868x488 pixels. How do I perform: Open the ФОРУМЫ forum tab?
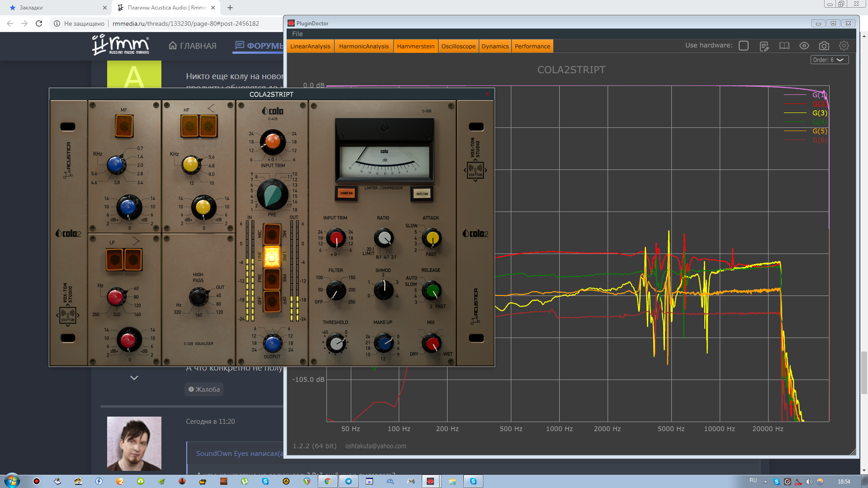point(259,46)
